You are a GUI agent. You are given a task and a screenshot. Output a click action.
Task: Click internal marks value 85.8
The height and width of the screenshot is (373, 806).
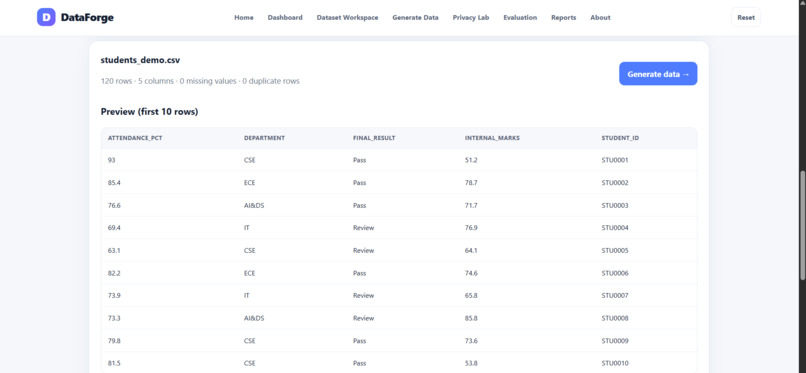click(x=471, y=319)
